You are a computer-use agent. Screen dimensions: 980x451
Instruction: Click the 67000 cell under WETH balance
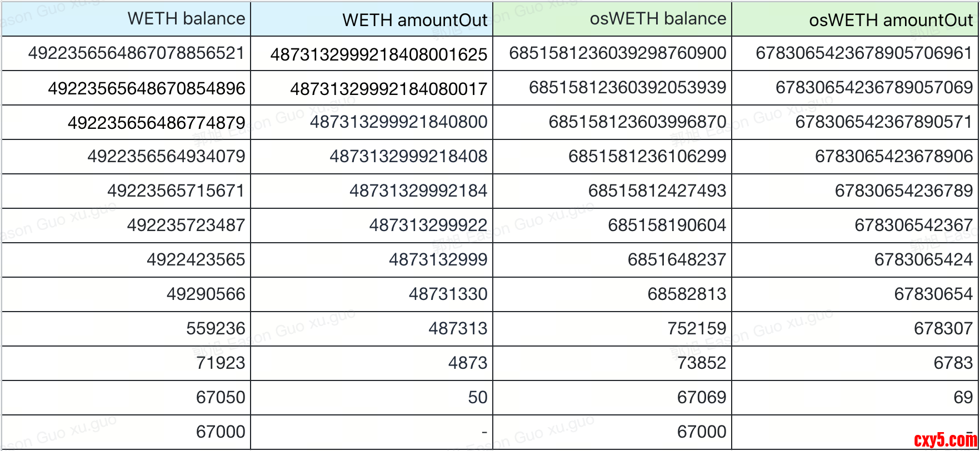(x=221, y=432)
